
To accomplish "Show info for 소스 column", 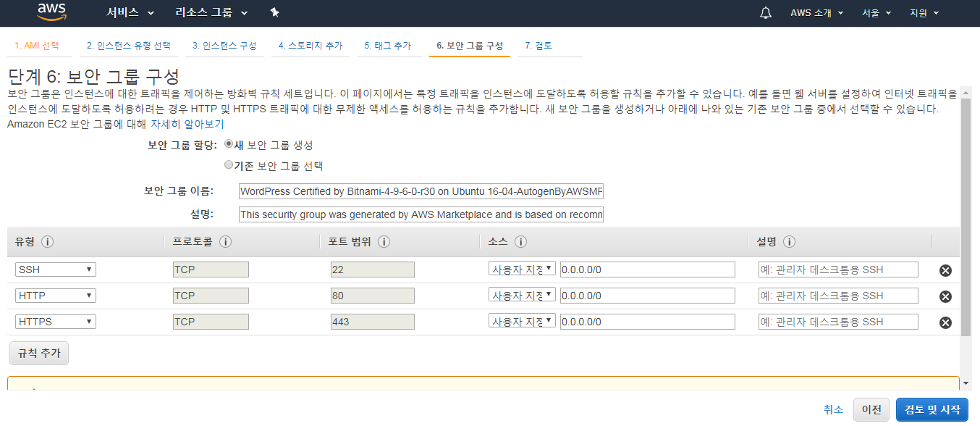I will coord(520,242).
